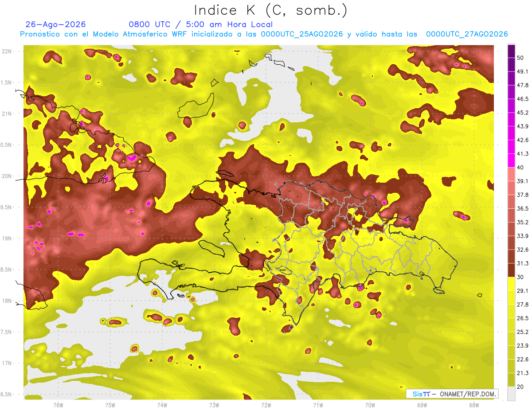Click the '0800 UTC / 5:00 am Hora Local' time label
Image resolution: width=532 pixels, height=411 pixels.
coord(200,24)
